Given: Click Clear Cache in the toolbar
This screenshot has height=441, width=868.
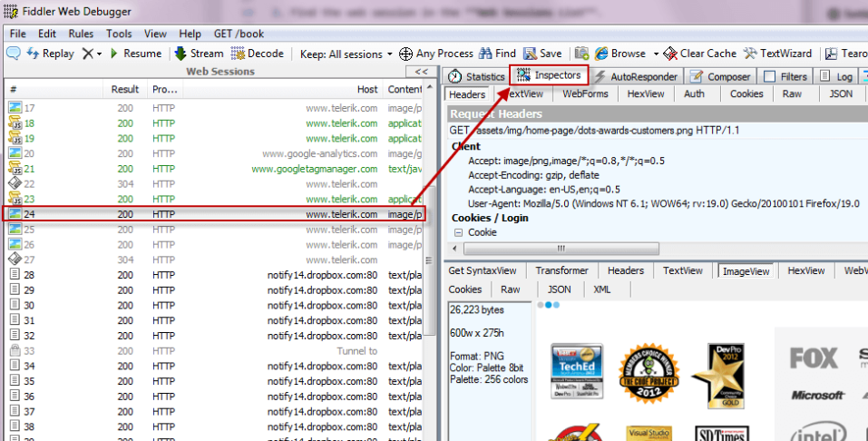Looking at the screenshot, I should click(670, 54).
